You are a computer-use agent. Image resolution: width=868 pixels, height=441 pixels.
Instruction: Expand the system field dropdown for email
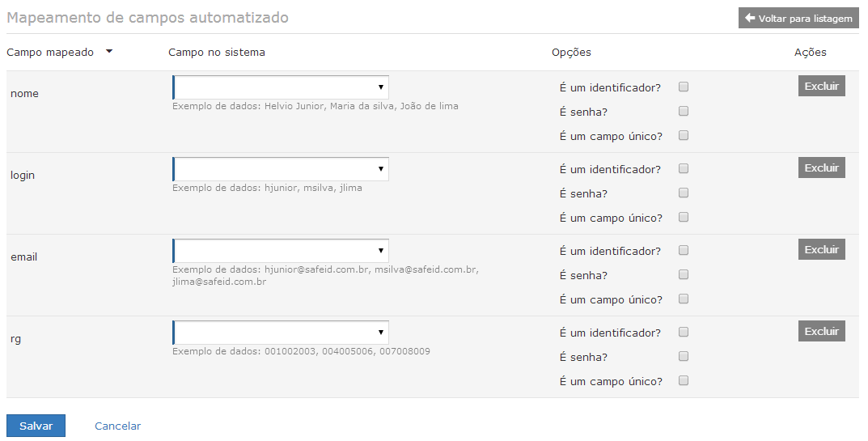click(x=281, y=251)
